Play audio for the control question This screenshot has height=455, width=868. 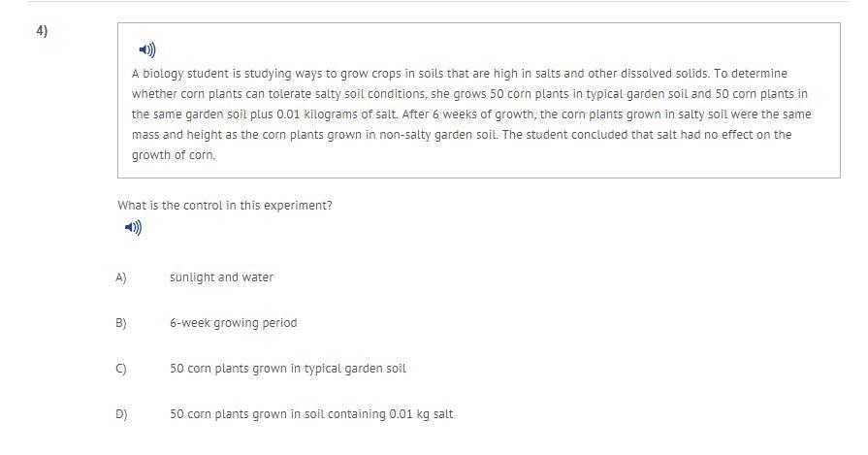click(x=134, y=227)
